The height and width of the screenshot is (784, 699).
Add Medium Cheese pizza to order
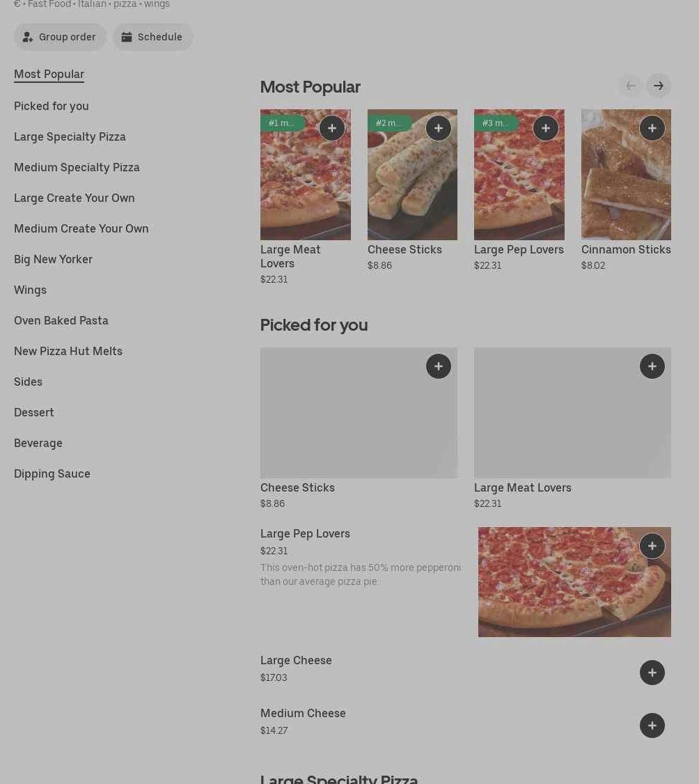[652, 726]
